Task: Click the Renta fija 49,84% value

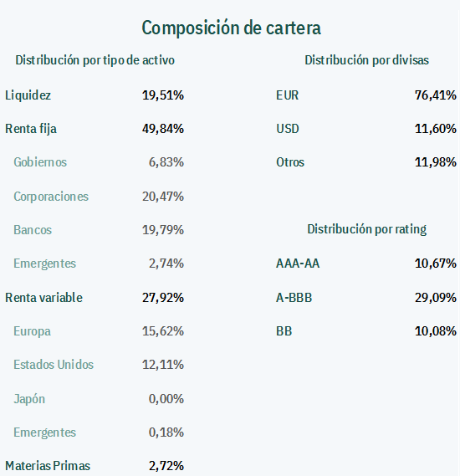Action: 163,129
